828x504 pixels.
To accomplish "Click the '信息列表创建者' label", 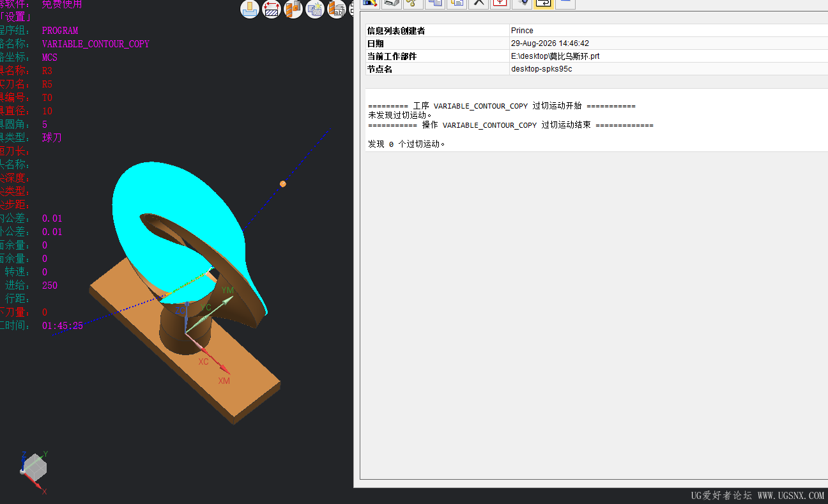I will coord(396,31).
